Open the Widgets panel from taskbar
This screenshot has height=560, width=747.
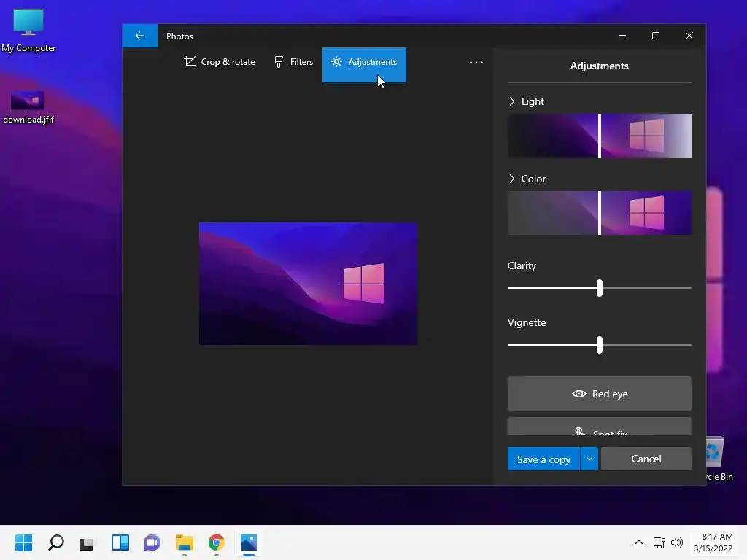tap(120, 542)
